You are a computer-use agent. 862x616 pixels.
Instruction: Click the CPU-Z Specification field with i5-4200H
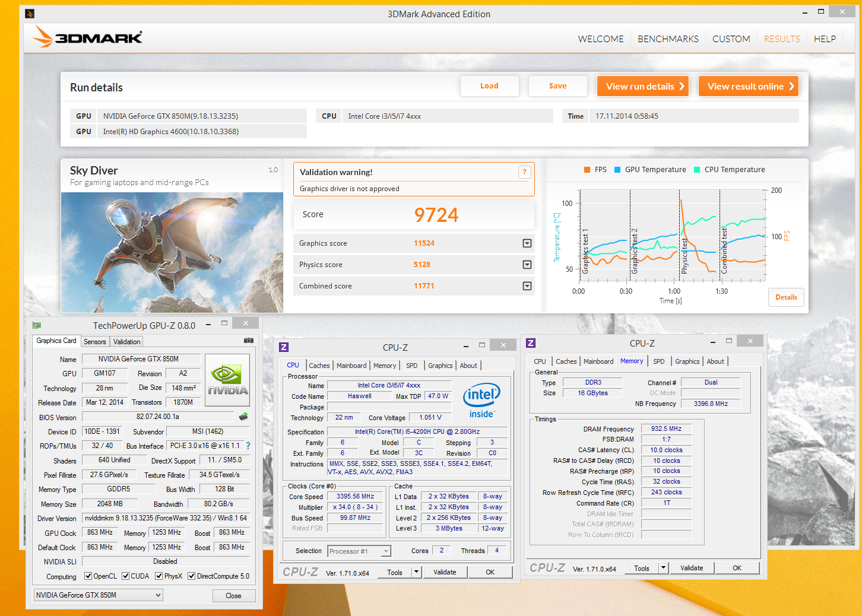(x=417, y=431)
